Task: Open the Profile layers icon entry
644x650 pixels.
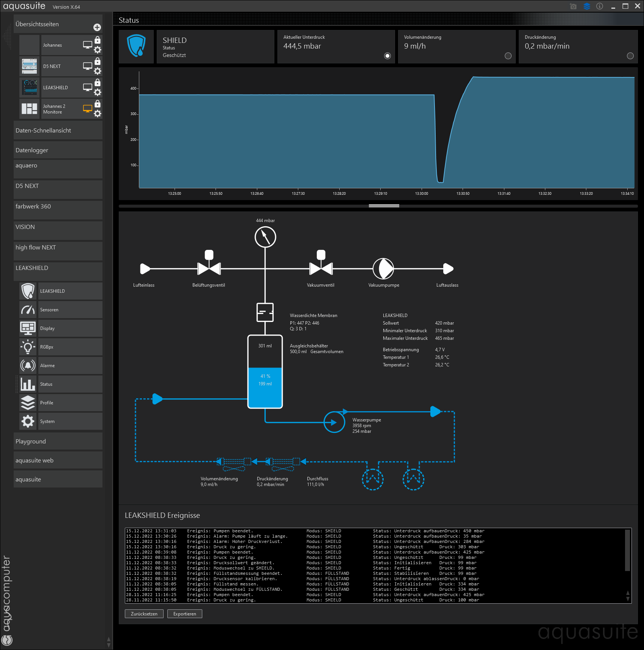Action: click(x=28, y=403)
